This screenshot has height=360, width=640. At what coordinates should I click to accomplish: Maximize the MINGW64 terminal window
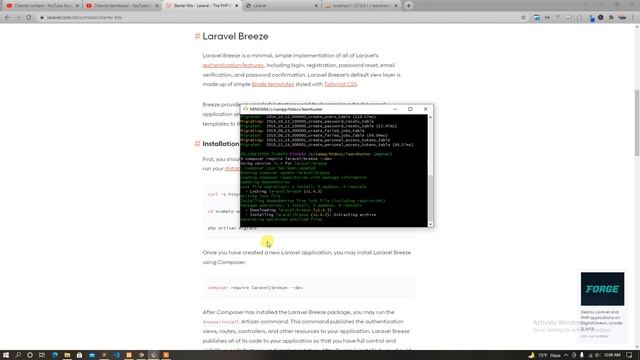click(410, 109)
